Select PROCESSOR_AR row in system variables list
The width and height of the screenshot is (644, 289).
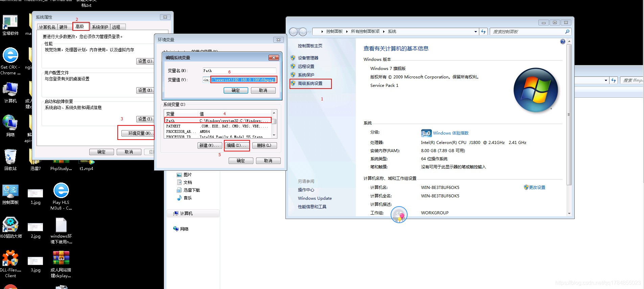tap(218, 131)
